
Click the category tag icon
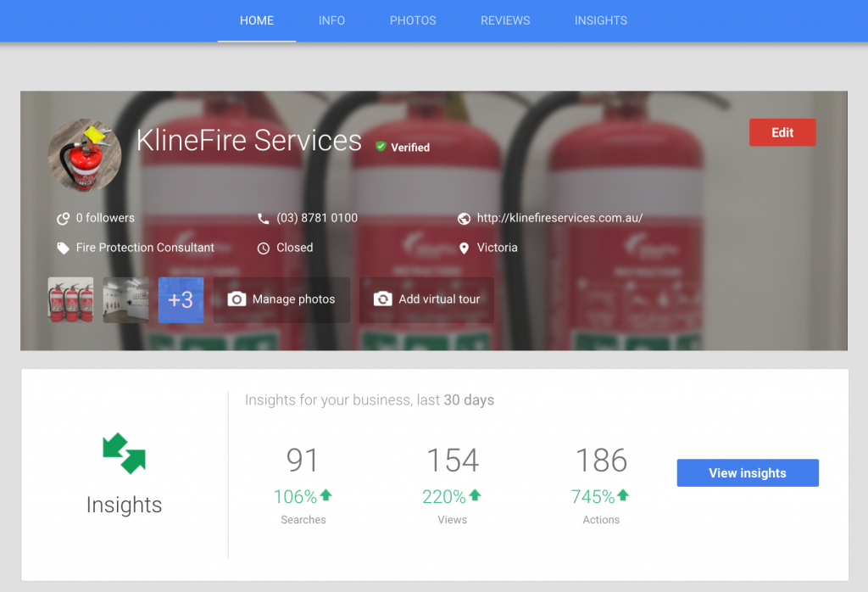point(63,249)
